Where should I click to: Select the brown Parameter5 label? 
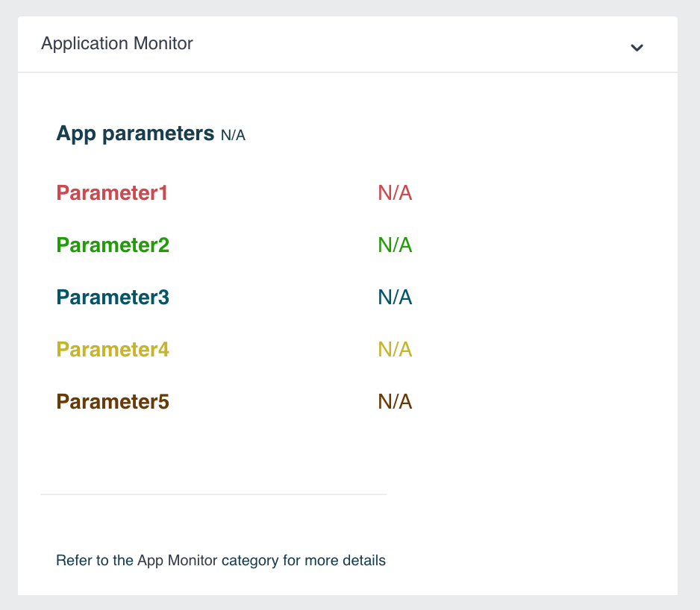coord(113,402)
